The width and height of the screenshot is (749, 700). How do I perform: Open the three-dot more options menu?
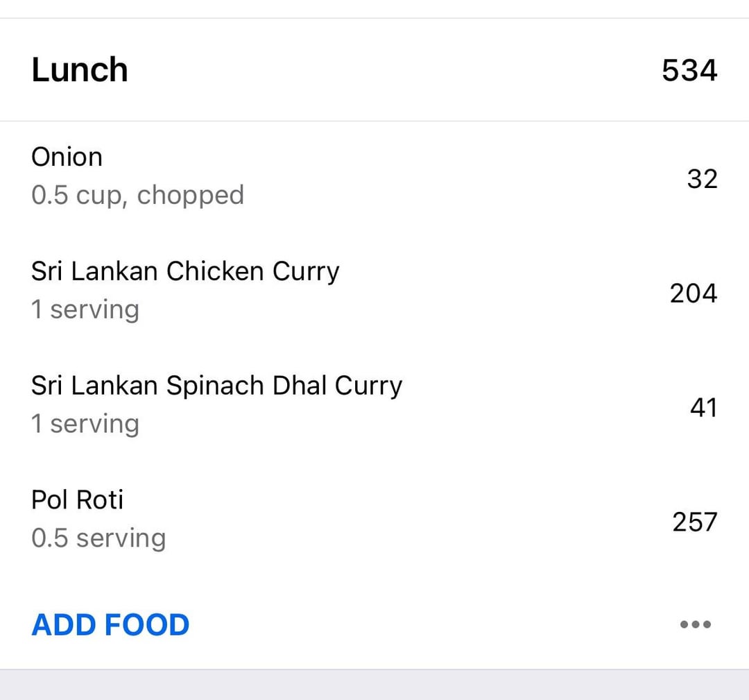696,624
